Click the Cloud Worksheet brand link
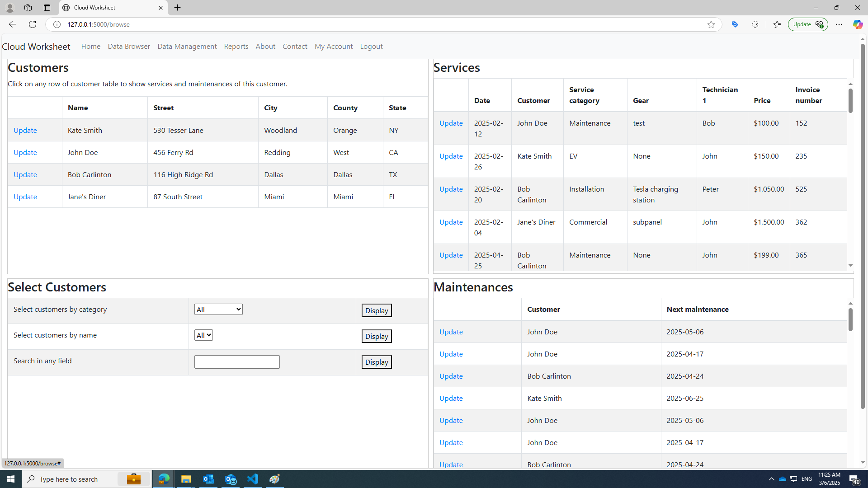The height and width of the screenshot is (488, 868). click(x=36, y=46)
